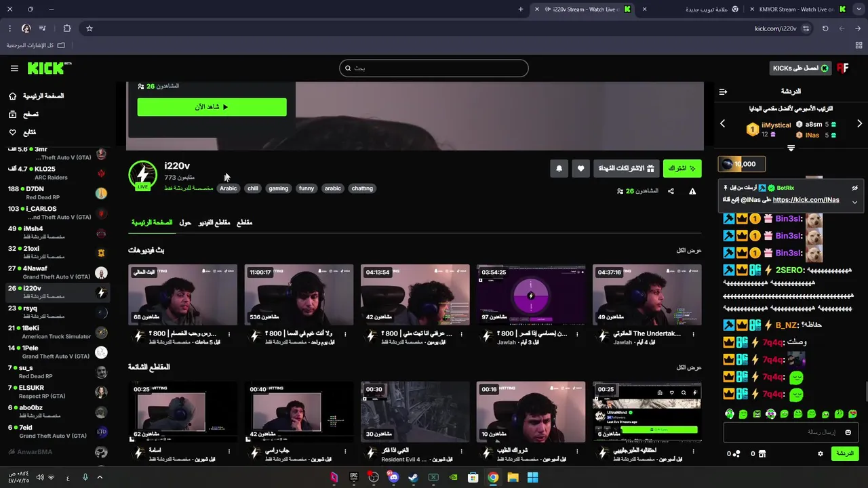
Task: Expand the pinned message chevron
Action: pyautogui.click(x=854, y=202)
